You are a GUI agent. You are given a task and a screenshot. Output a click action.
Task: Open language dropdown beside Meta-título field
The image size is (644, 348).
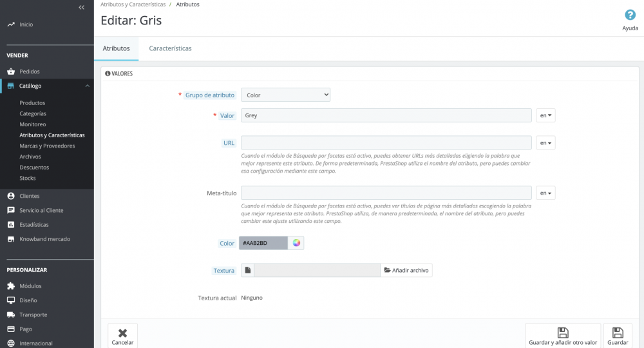tap(545, 193)
